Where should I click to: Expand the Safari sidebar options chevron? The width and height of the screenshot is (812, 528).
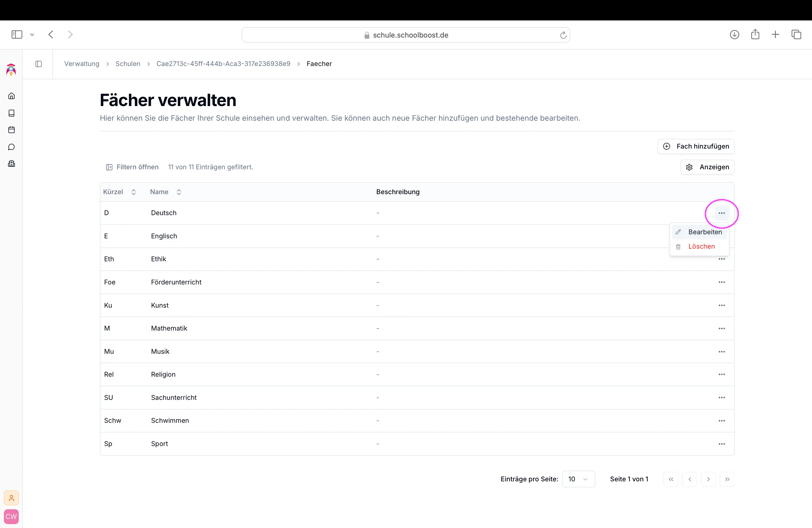[x=32, y=35]
